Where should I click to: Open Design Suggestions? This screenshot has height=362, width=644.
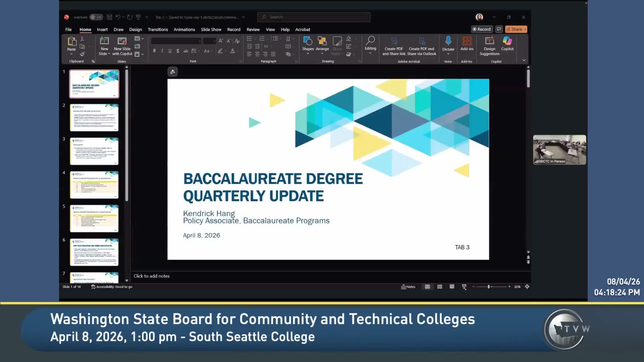[489, 46]
